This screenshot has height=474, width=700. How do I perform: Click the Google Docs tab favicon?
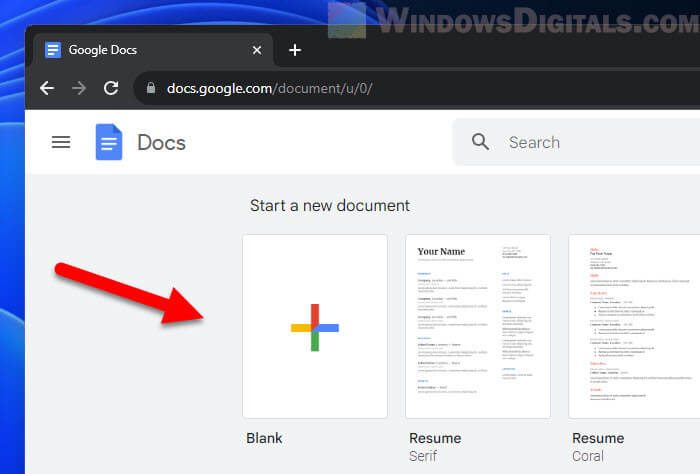click(x=53, y=50)
